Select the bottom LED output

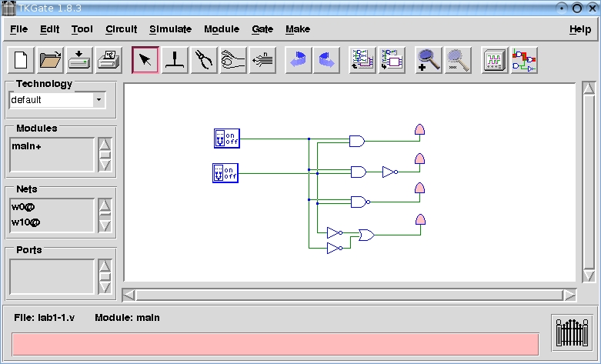(x=420, y=219)
